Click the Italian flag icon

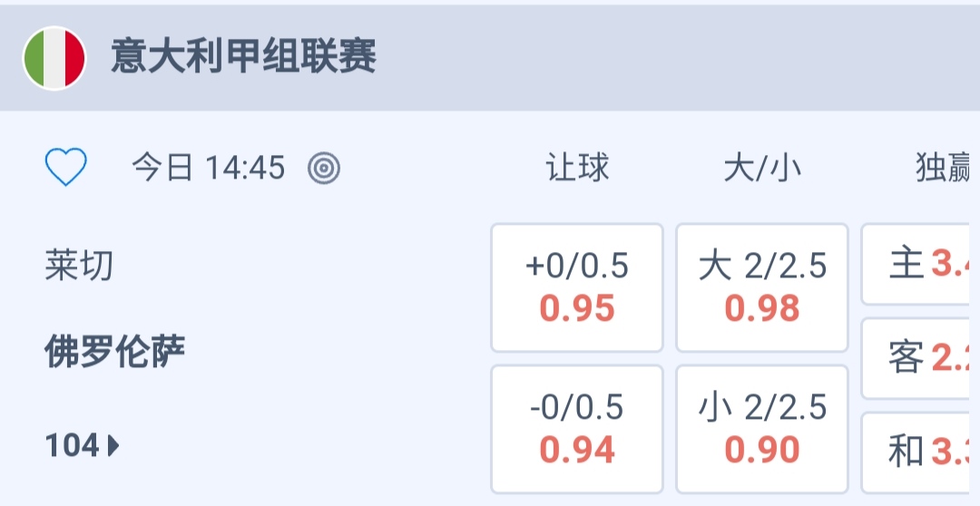pos(54,57)
